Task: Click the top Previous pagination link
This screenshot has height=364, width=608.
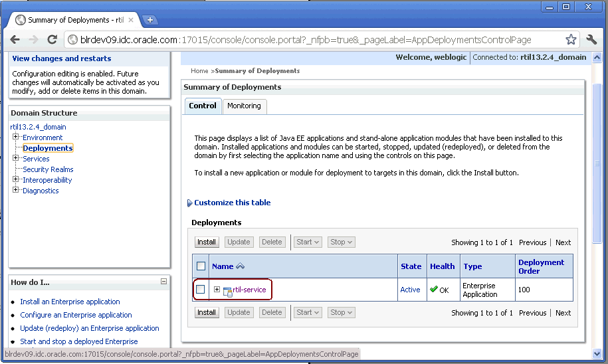Action: coord(532,242)
